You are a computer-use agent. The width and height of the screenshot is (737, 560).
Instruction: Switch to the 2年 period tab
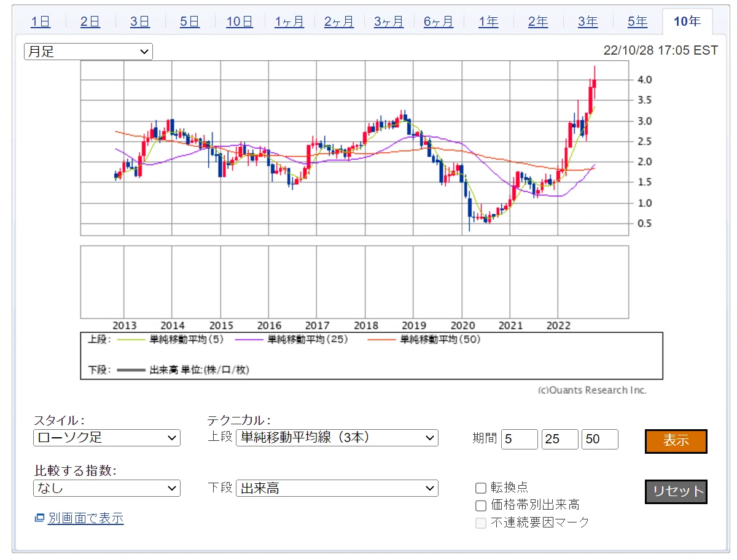538,21
